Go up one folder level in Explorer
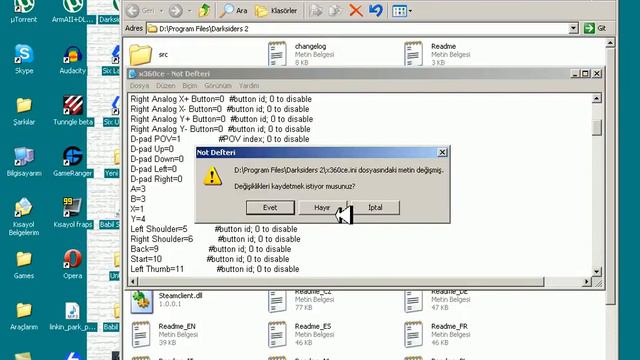640x360 pixels. coord(204,11)
